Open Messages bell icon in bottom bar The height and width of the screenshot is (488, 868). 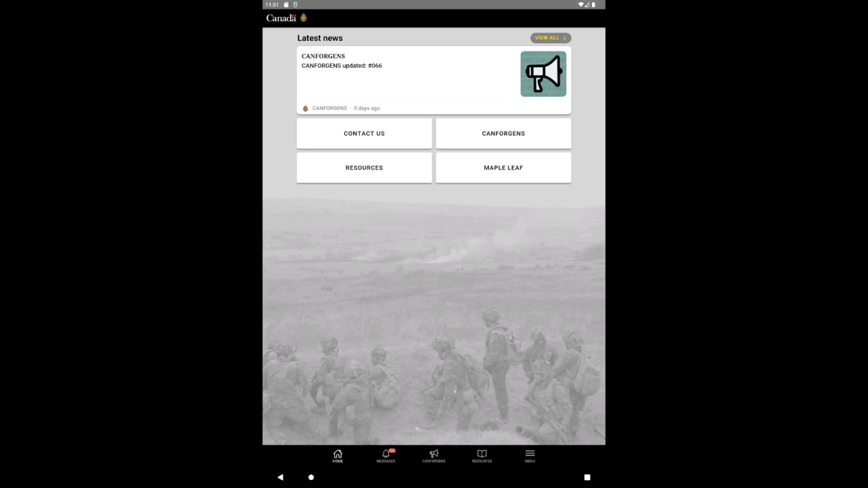click(386, 453)
